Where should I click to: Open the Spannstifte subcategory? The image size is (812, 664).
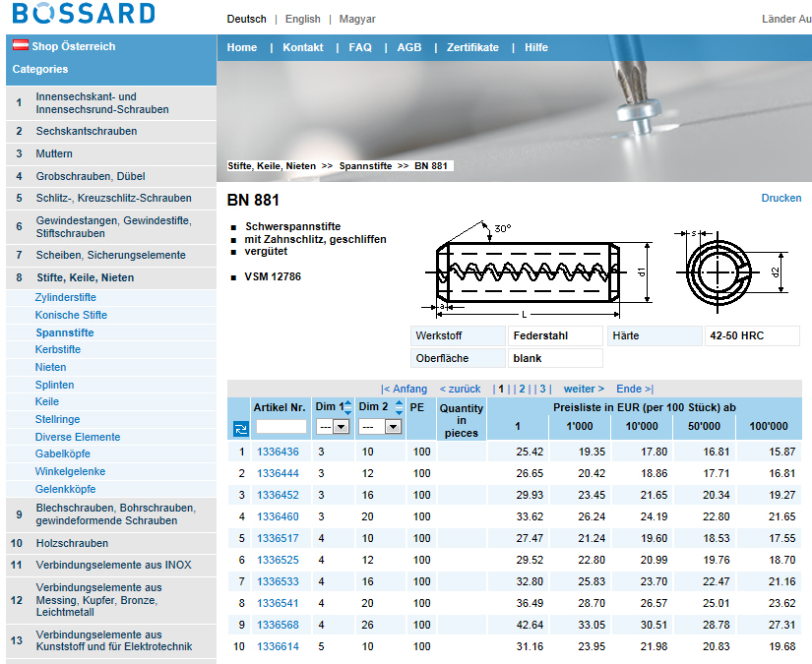(65, 332)
